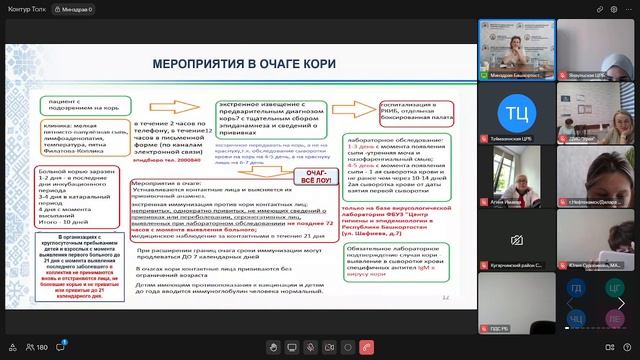
Task: Click the ЦГ avatar in participant grid
Action: point(615,288)
